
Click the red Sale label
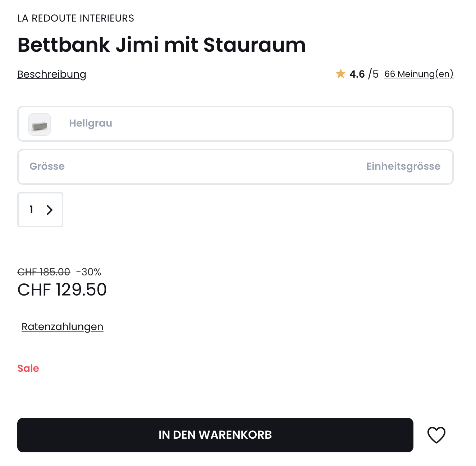coord(28,368)
